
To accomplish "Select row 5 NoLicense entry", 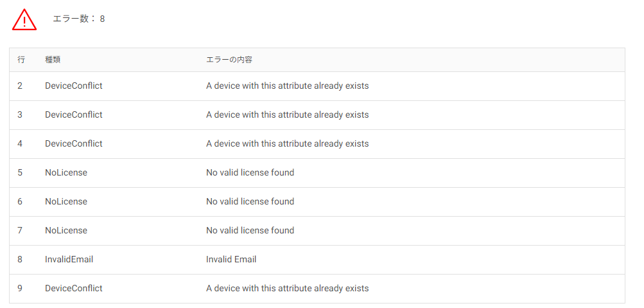I will [66, 173].
